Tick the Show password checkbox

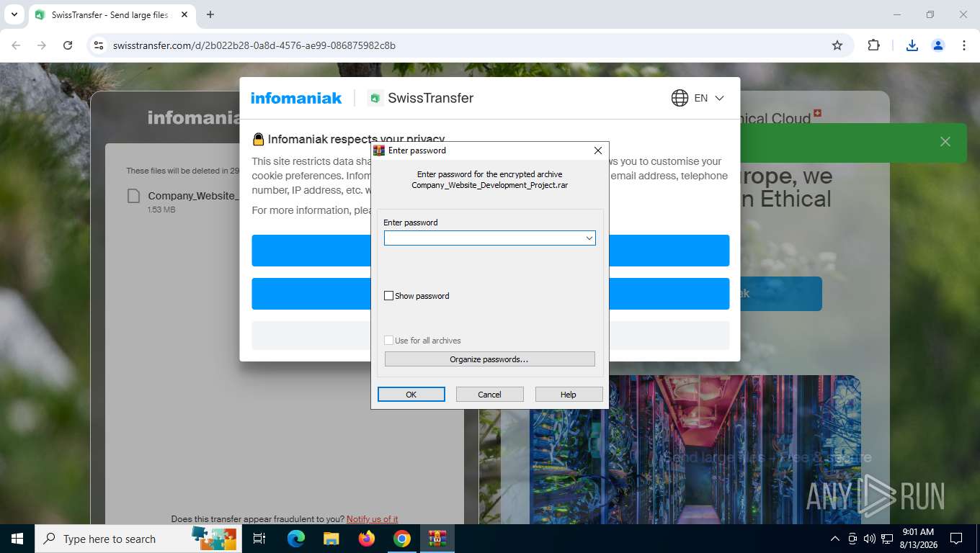(389, 296)
